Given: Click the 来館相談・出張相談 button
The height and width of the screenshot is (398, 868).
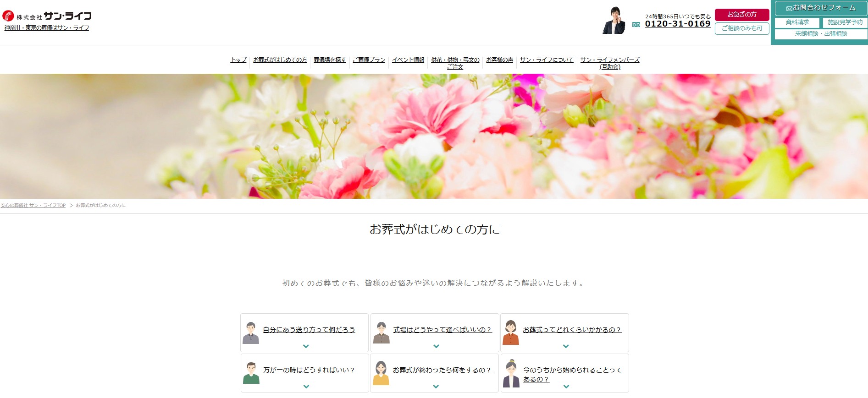Looking at the screenshot, I should (x=821, y=34).
